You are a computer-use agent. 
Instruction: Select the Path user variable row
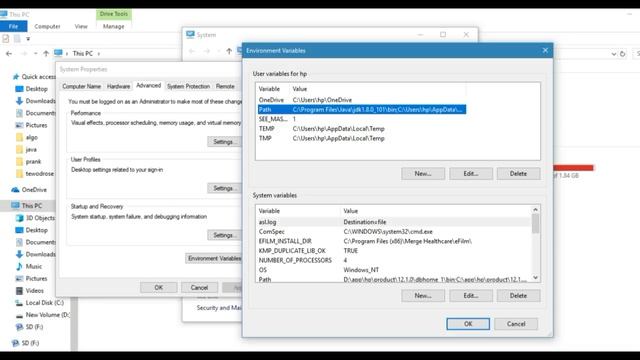pos(362,109)
